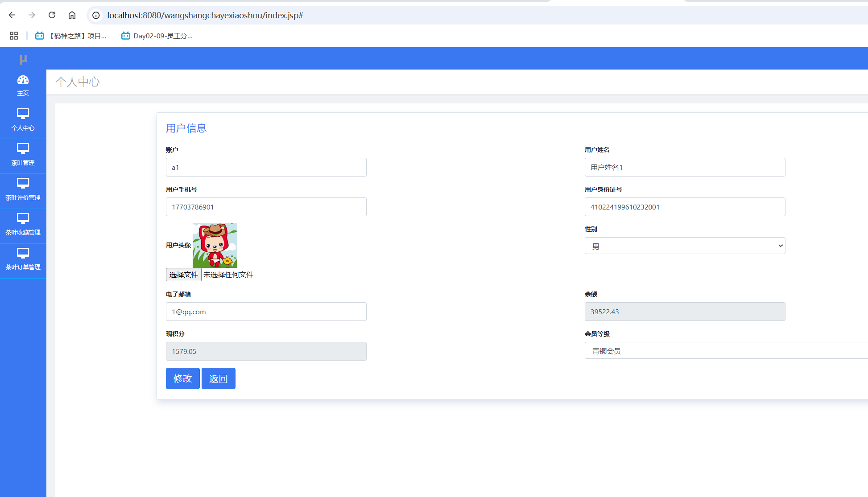Open 茶叶订单管理 sidebar icon

pyautogui.click(x=23, y=253)
